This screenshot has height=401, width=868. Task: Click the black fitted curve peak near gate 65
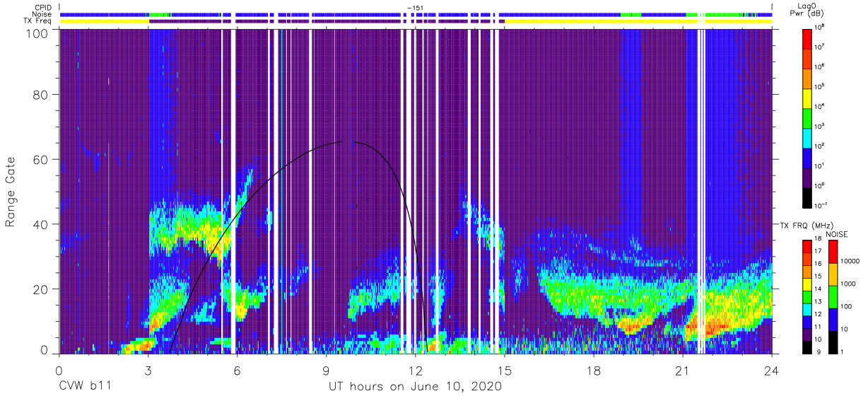point(346,141)
